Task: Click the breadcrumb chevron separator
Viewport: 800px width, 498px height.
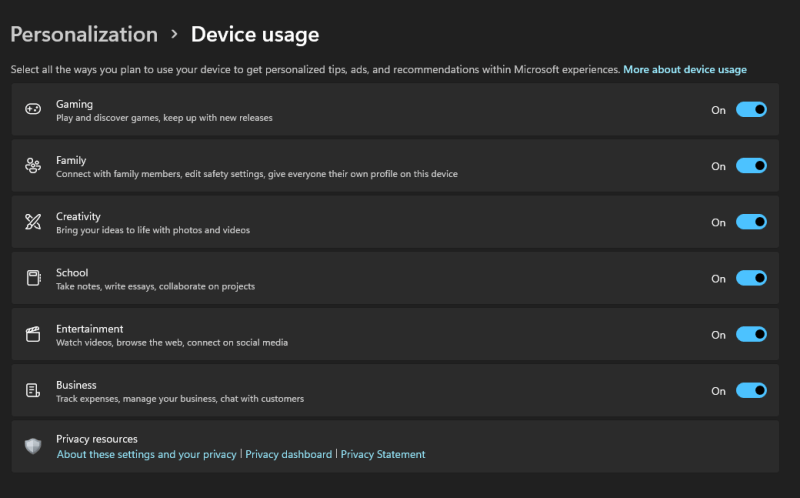Action: [x=174, y=35]
